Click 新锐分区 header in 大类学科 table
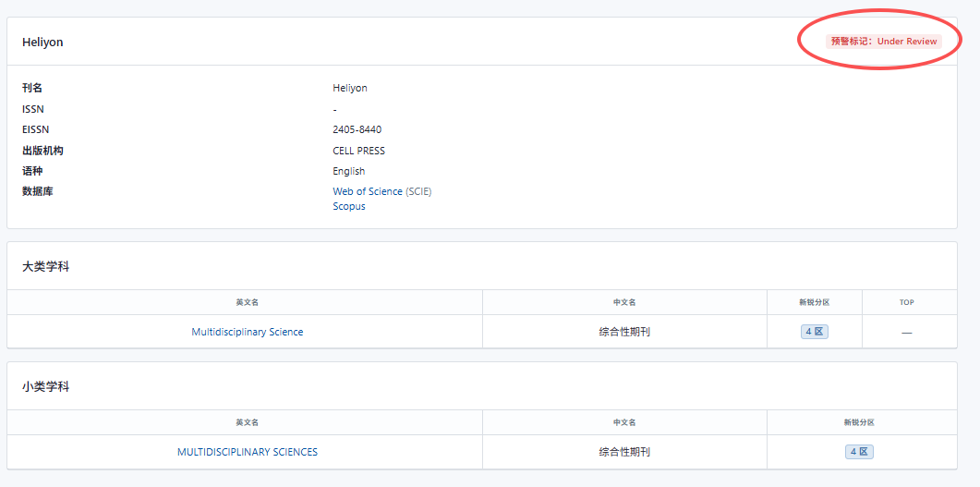Screen dimensions: 980x487 814,302
